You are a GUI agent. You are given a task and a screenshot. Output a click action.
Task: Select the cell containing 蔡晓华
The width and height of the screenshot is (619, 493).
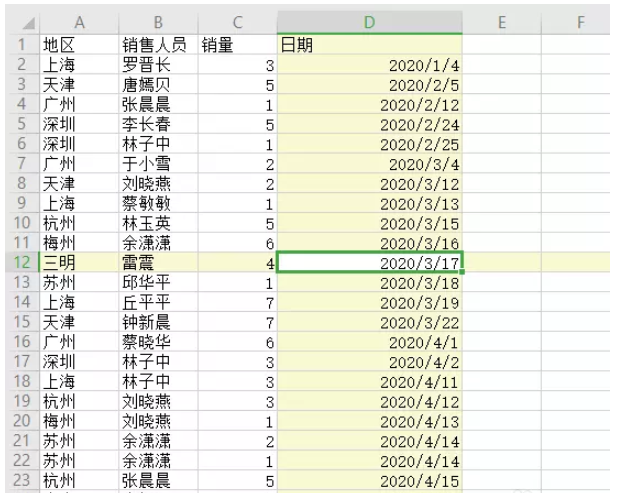pos(158,342)
